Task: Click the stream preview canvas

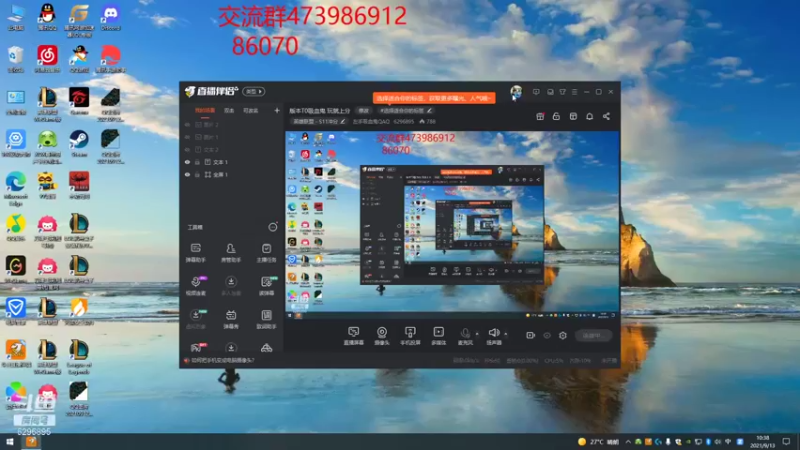Action: [x=453, y=225]
